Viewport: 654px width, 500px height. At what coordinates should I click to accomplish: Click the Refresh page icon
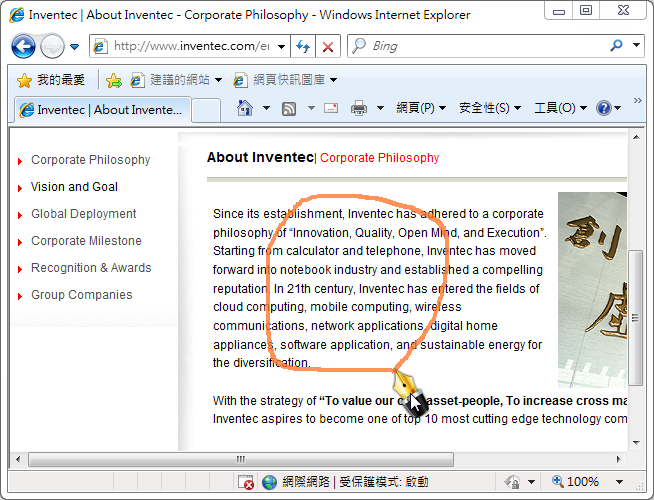pos(303,46)
